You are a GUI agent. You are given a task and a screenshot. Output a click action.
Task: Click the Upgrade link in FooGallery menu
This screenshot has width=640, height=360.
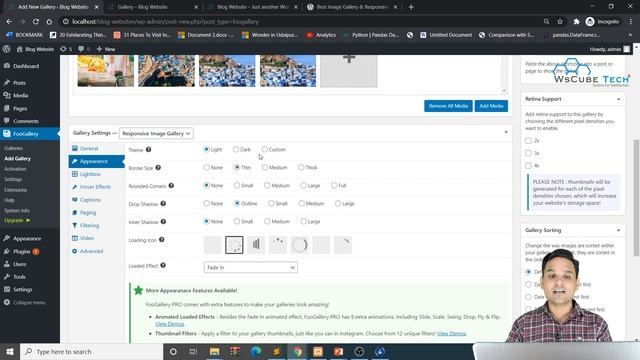(x=17, y=220)
